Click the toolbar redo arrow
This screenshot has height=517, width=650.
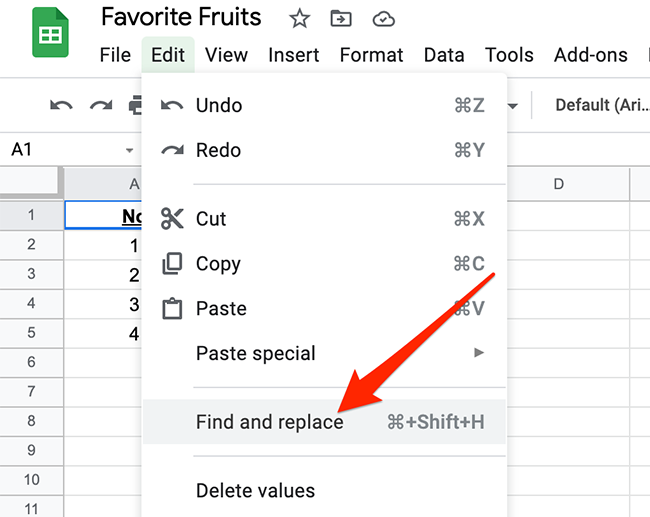pos(100,105)
